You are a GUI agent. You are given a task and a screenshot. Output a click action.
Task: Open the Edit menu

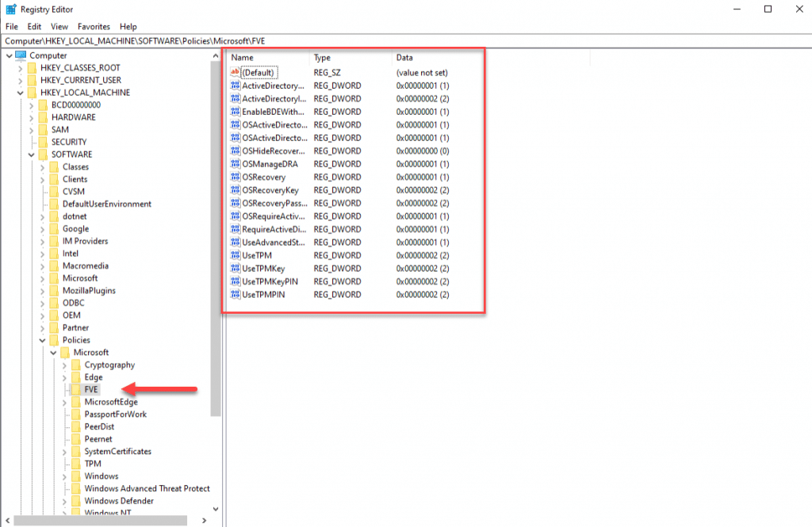(x=34, y=26)
